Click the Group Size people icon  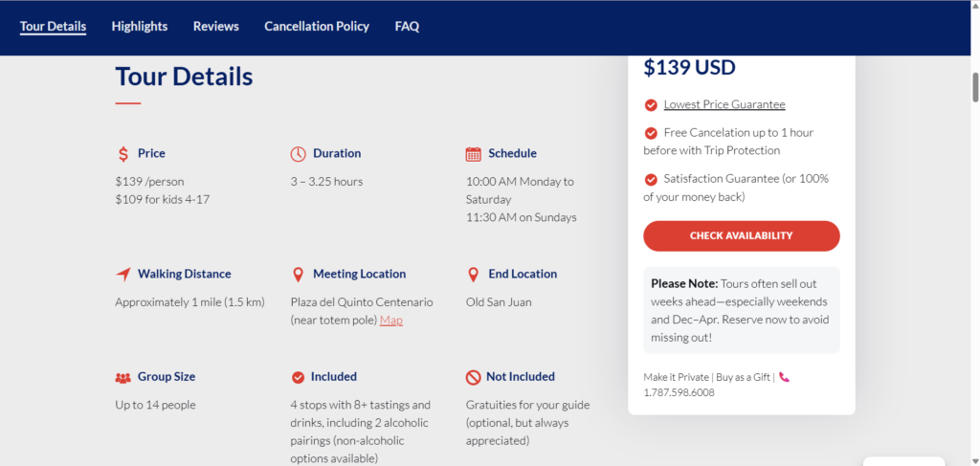click(122, 378)
